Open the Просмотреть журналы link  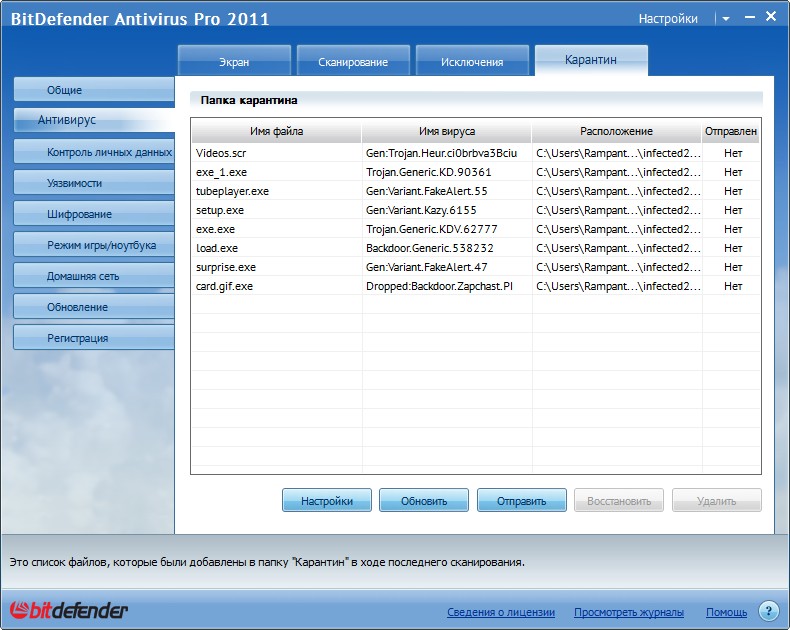click(x=629, y=612)
